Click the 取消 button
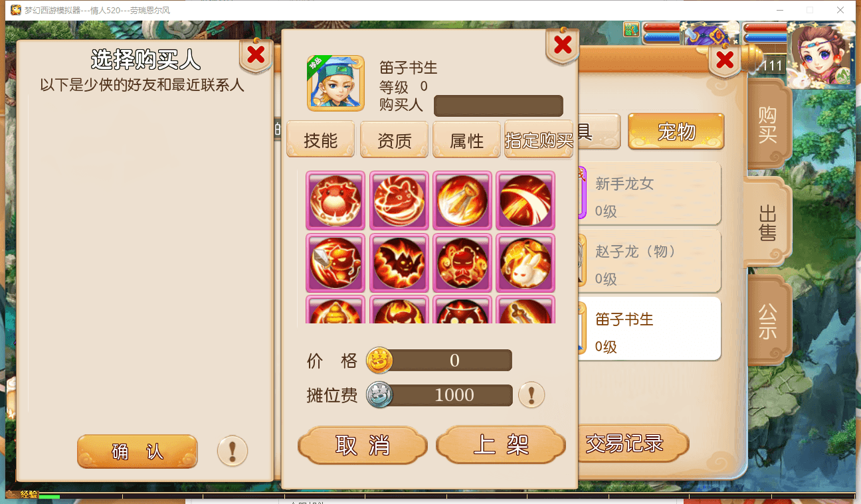The width and height of the screenshot is (861, 504). (363, 445)
